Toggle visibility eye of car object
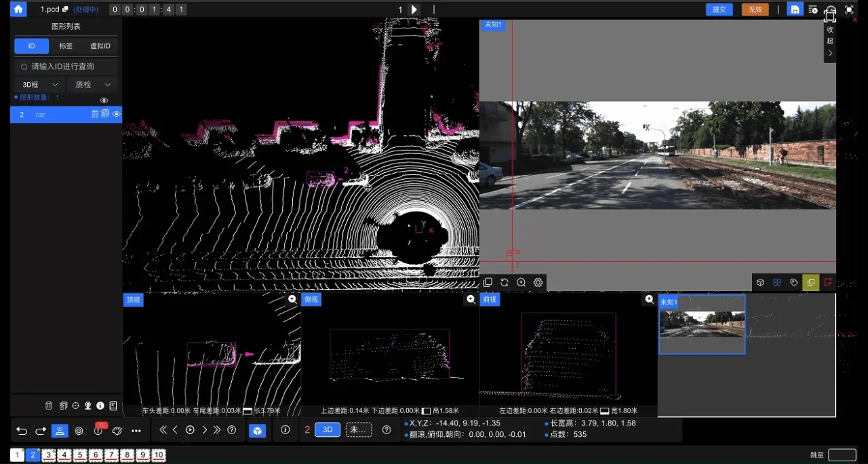The width and height of the screenshot is (868, 464). click(x=116, y=115)
